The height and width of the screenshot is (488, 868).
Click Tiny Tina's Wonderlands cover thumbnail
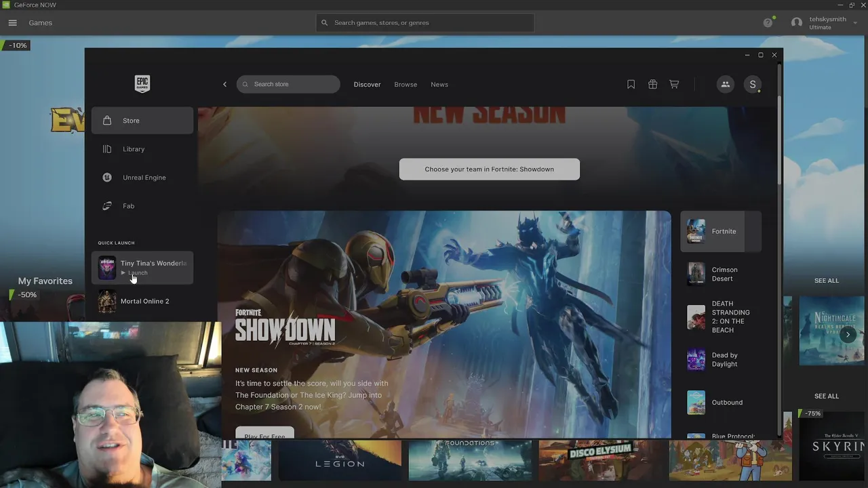tap(107, 268)
